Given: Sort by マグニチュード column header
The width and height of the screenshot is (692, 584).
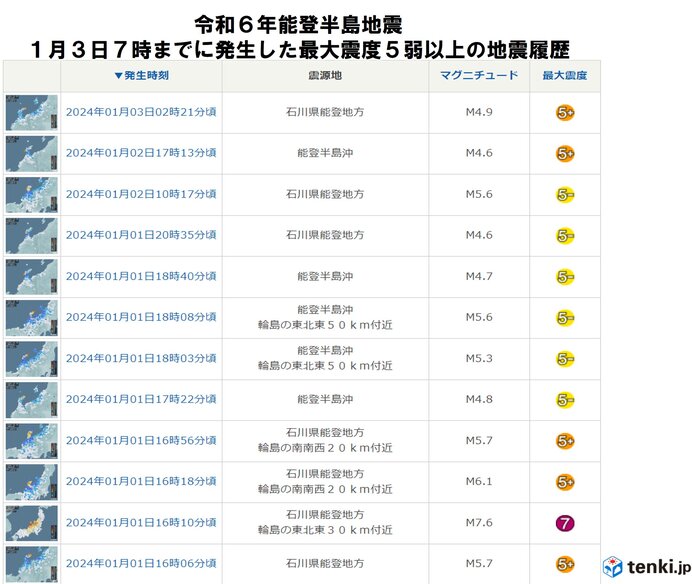Looking at the screenshot, I should (x=479, y=75).
